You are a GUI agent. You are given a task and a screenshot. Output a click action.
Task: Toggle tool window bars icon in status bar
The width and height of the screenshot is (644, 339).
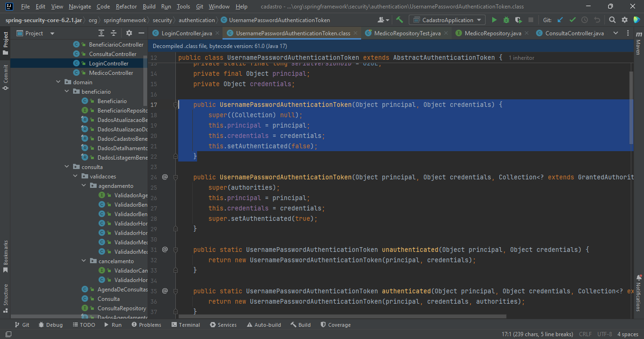[x=8, y=334]
